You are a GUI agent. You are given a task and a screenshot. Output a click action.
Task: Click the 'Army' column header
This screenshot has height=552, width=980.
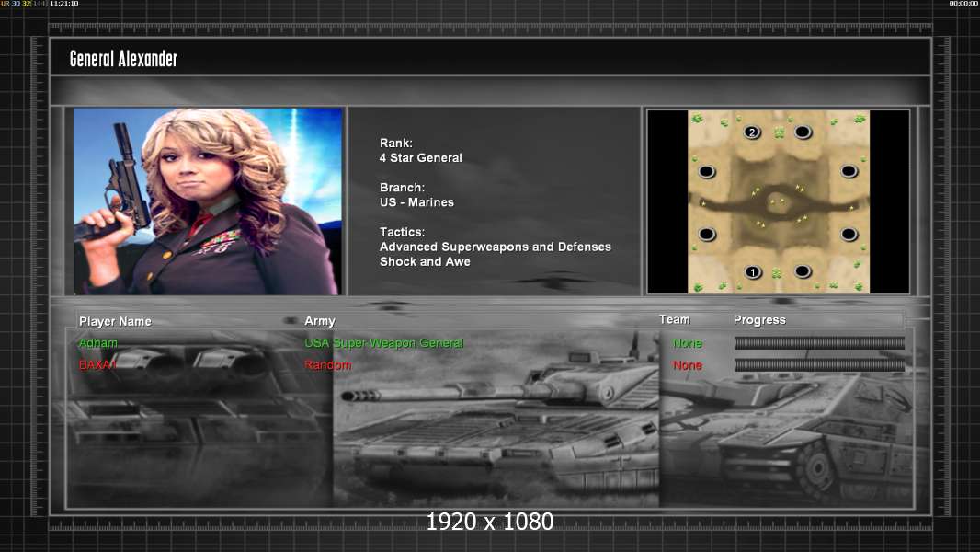(319, 321)
